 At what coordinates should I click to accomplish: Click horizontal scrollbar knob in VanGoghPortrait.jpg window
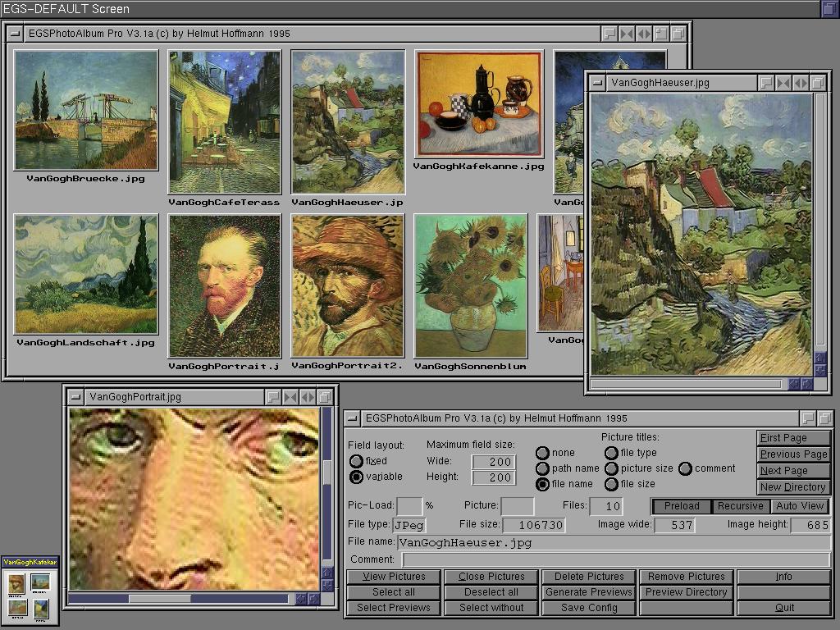(160, 598)
